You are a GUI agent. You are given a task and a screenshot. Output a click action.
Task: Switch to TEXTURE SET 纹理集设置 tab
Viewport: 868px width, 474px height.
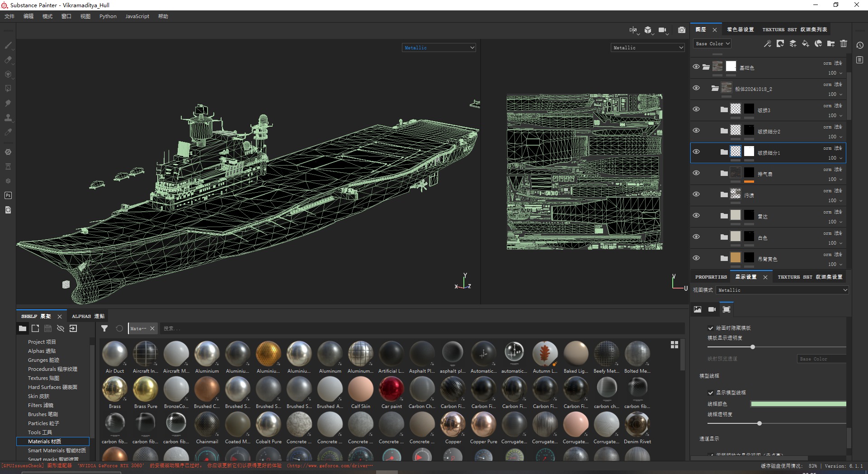tap(810, 277)
